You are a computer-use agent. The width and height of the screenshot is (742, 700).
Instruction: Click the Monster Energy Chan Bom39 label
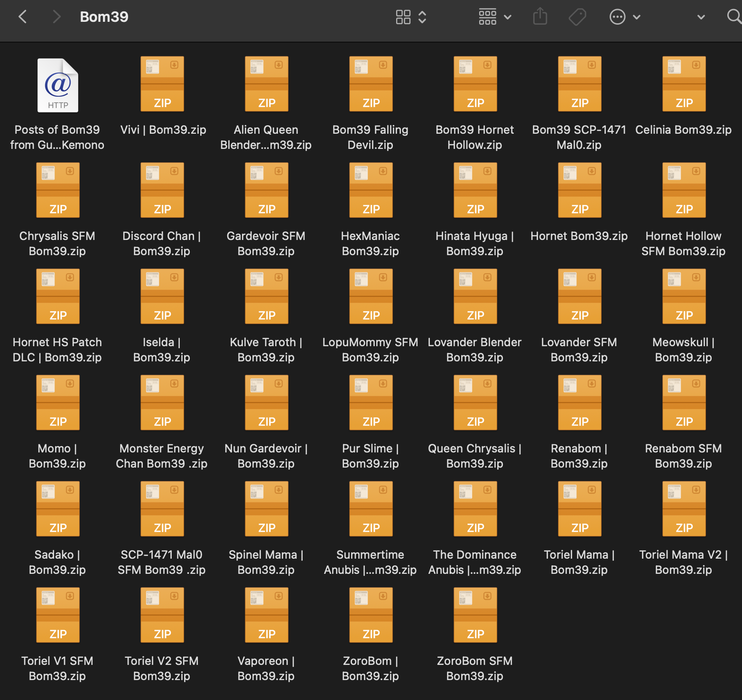point(162,456)
